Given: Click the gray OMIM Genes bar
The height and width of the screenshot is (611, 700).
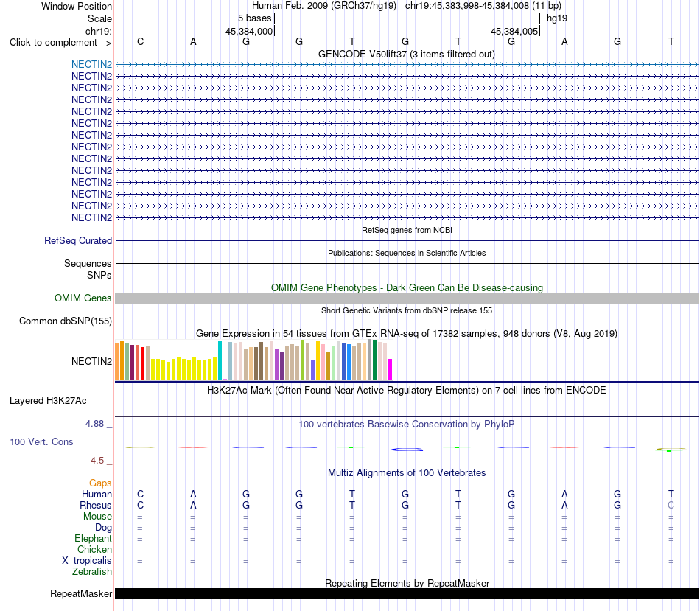Looking at the screenshot, I should point(407,298).
